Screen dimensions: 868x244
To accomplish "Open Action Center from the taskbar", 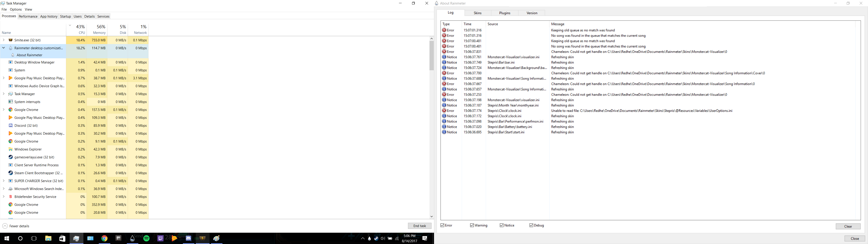I will (425, 239).
